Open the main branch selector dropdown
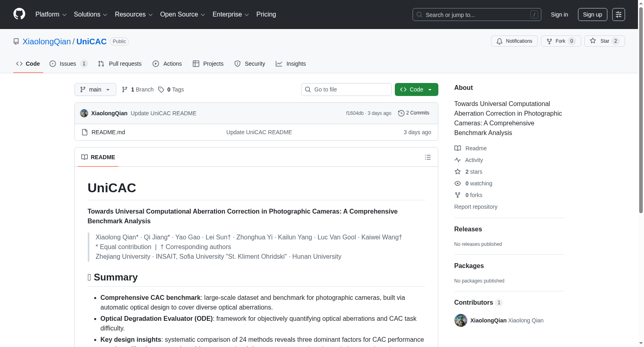Viewport: 644px width, 347px height. [95, 89]
